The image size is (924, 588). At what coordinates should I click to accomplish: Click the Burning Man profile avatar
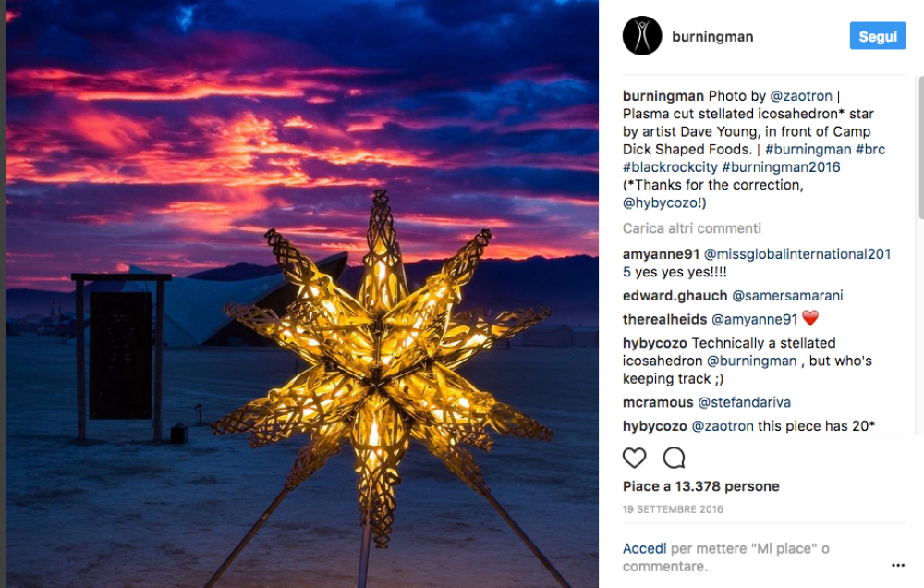pyautogui.click(x=642, y=37)
